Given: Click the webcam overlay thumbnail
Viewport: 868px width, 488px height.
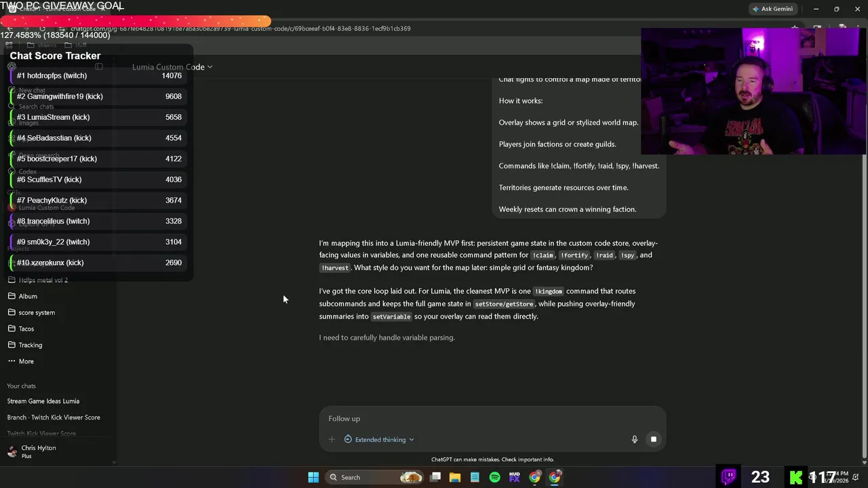Looking at the screenshot, I should click(x=754, y=91).
